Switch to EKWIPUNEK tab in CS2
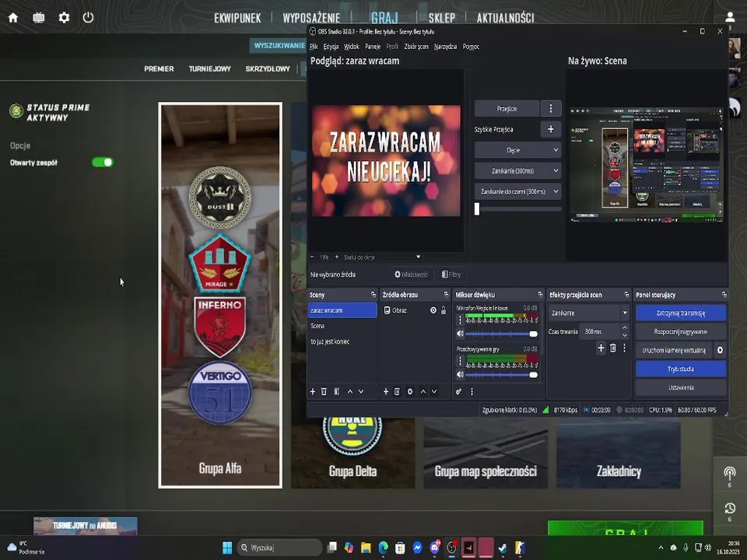Screen dimensions: 747x560 coord(237,18)
